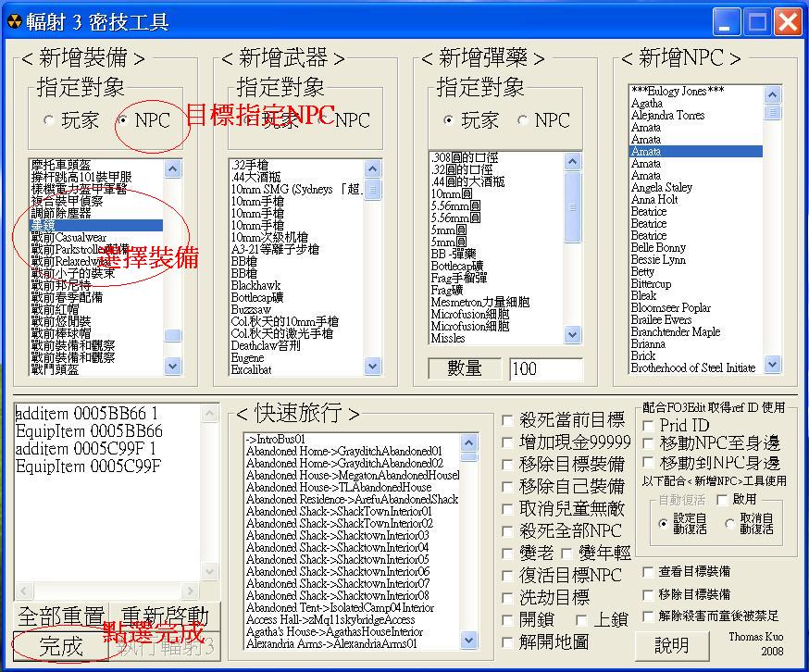Click the 完成 button
The image size is (809, 672).
point(62,646)
